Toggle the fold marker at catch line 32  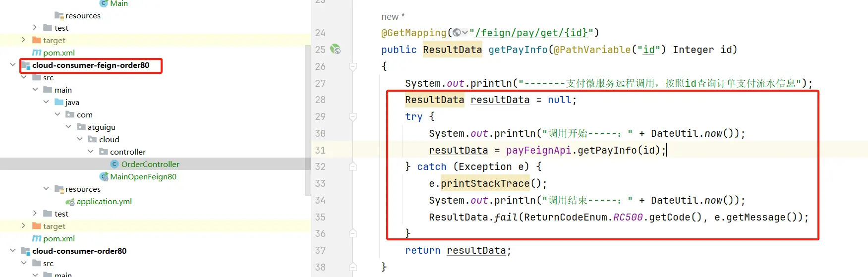point(353,167)
